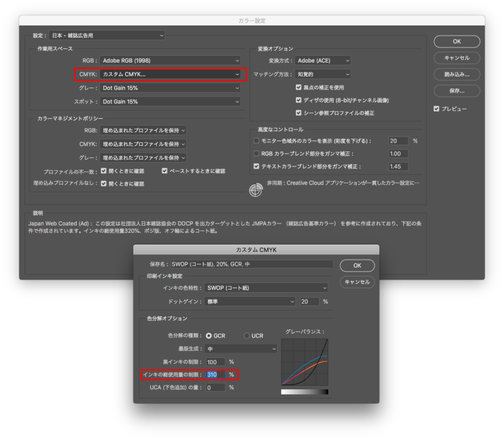
Task: Click the text blend gamma 1.45 field
Action: coord(398,166)
